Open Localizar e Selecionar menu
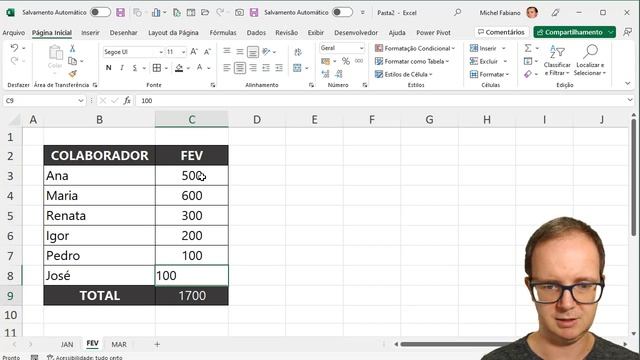This screenshot has width=640, height=360. [590, 61]
